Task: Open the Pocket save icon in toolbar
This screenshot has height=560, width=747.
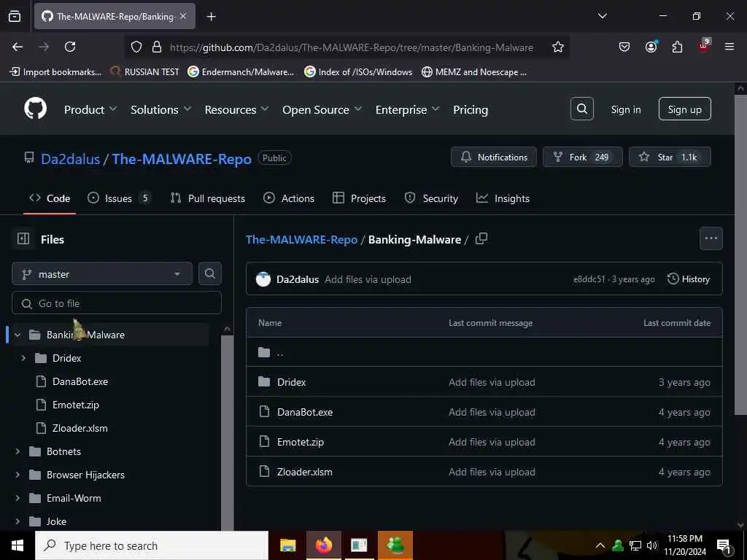Action: (x=624, y=47)
